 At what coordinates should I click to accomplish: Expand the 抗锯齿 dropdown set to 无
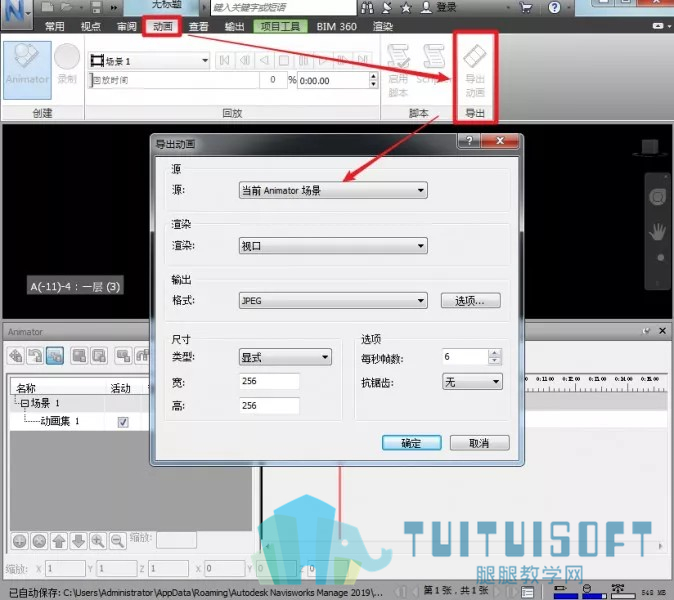point(472,382)
